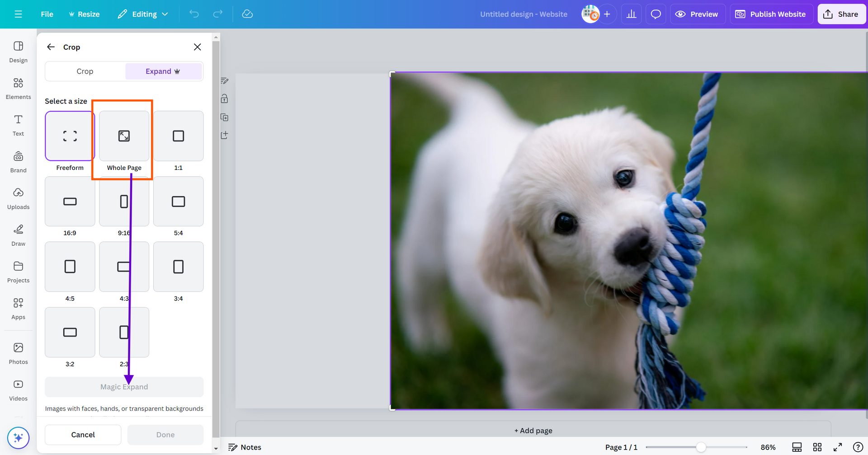868x455 pixels.
Task: Click the zoom slider handle
Action: (701, 447)
